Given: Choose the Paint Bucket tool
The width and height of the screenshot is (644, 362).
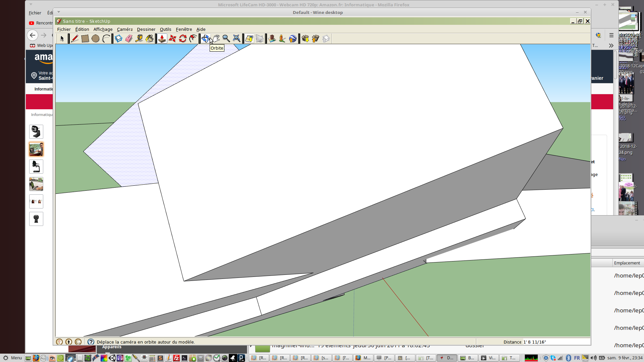Looking at the screenshot, I should tap(150, 39).
